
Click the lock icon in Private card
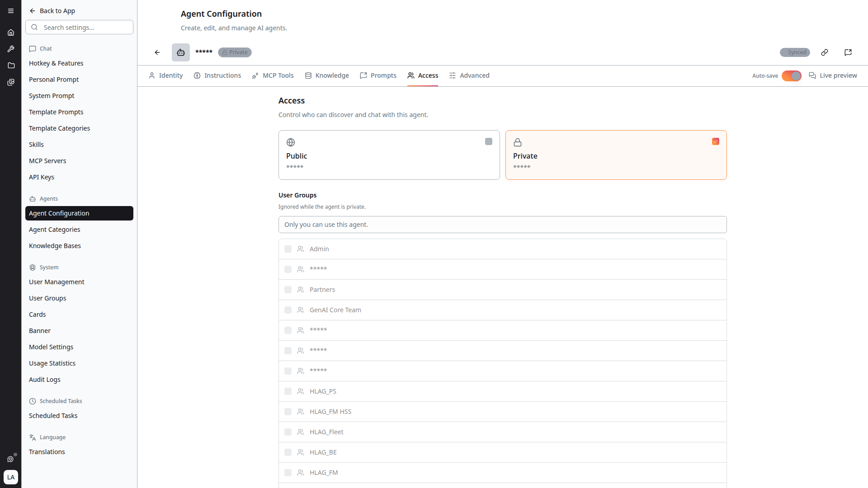pos(518,142)
